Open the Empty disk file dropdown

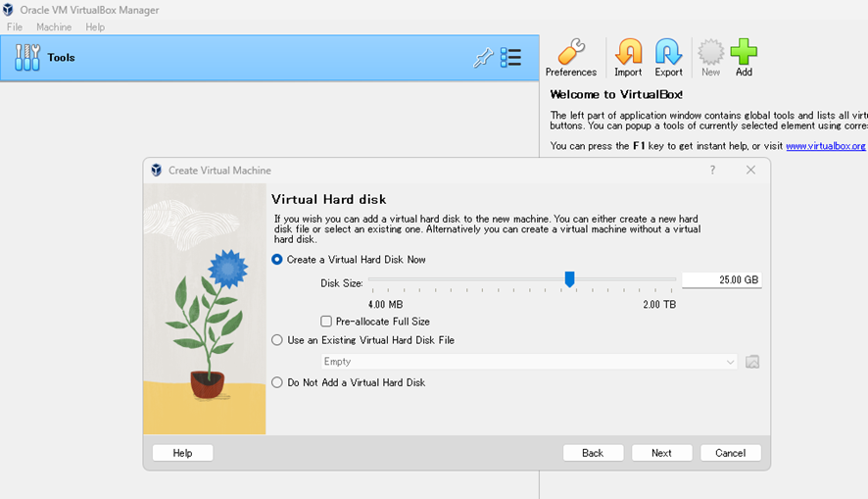[529, 362]
